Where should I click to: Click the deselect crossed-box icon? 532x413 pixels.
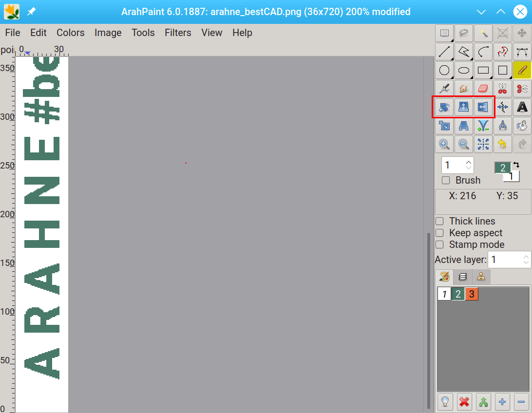coord(502,33)
